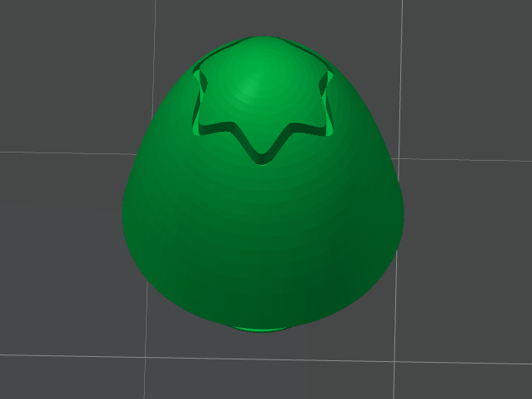Click the lower horizontal grid line below the egg
The image size is (532, 399).
264,359
